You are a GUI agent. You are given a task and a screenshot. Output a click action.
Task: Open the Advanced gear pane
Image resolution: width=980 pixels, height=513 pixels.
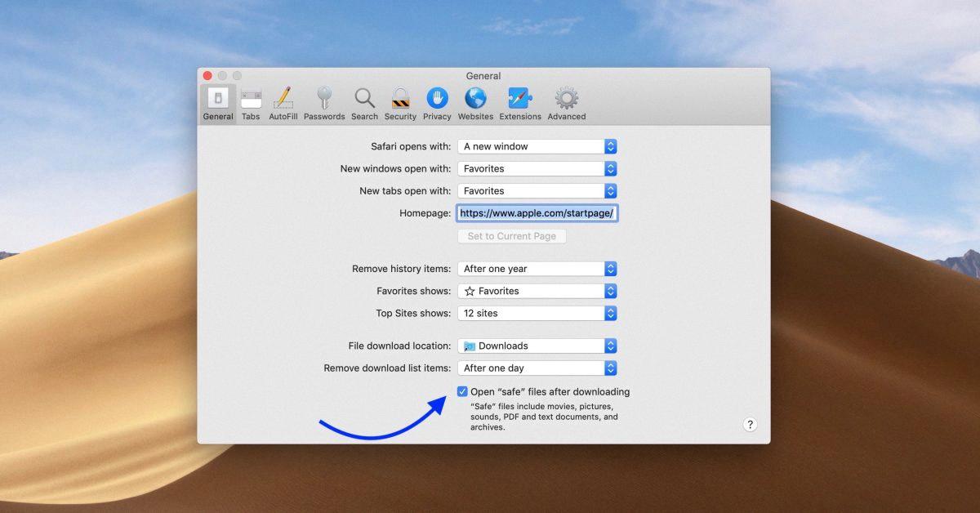[x=567, y=104]
